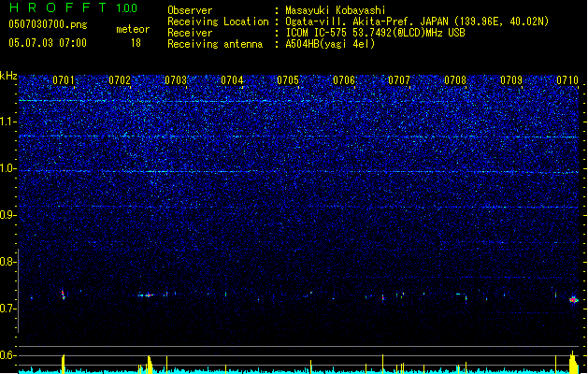This screenshot has height=374, width=588.
Task: Click the 0.8 kHz axis tick label
Action: coord(8,262)
